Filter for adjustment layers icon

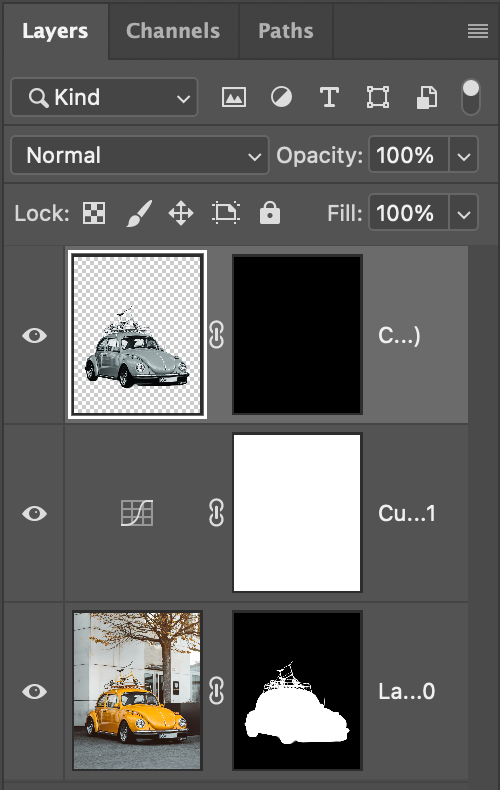(281, 97)
